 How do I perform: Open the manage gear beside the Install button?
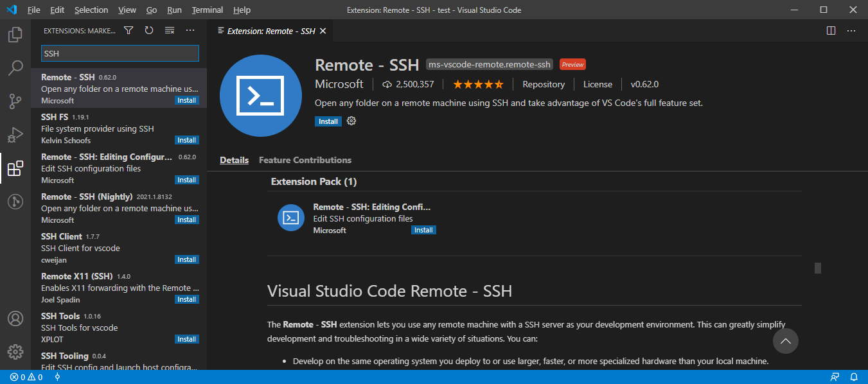pos(351,121)
